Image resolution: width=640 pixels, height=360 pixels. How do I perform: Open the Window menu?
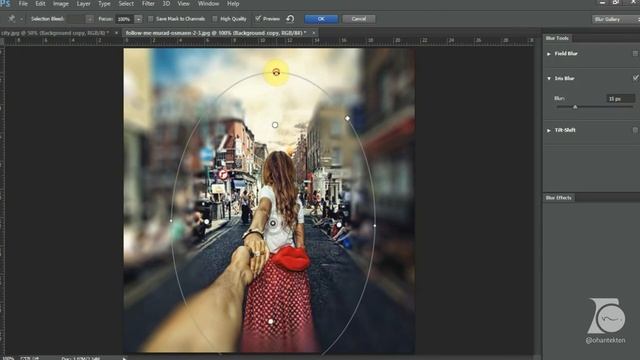(x=208, y=4)
